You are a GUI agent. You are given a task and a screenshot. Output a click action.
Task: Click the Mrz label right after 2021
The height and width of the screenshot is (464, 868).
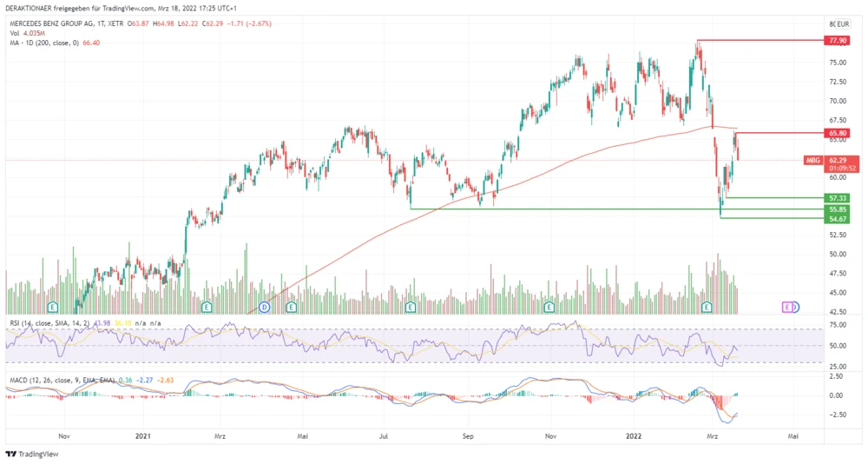click(220, 436)
